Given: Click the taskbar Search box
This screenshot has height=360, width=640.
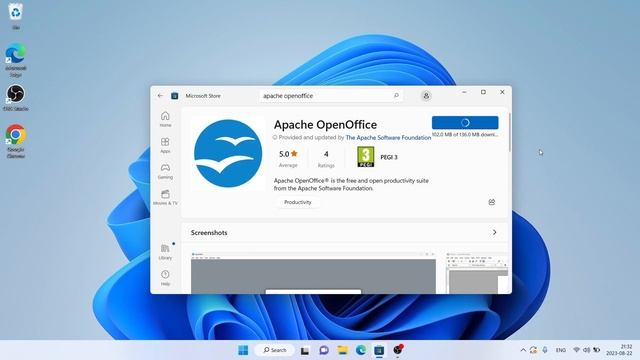Looking at the screenshot, I should 274,350.
